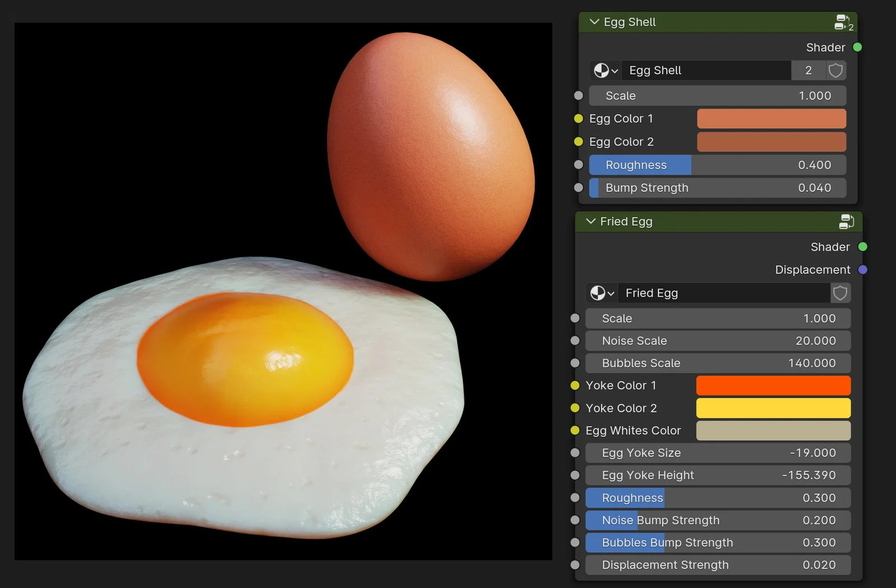
Task: Click the yellow Egg Whites Color input socket
Action: (x=574, y=431)
